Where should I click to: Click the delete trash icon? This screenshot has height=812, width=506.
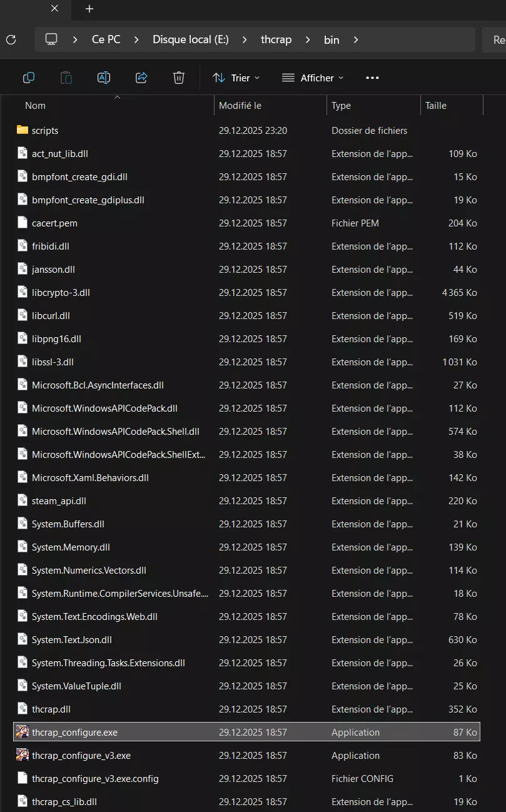[179, 78]
